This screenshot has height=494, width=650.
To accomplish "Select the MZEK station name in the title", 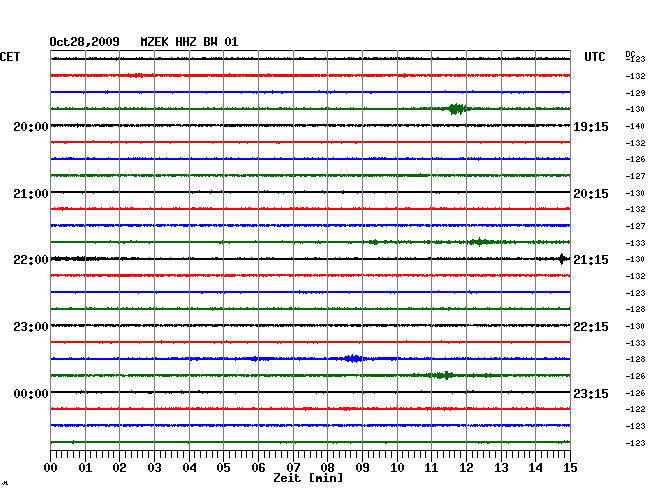I will [x=155, y=42].
